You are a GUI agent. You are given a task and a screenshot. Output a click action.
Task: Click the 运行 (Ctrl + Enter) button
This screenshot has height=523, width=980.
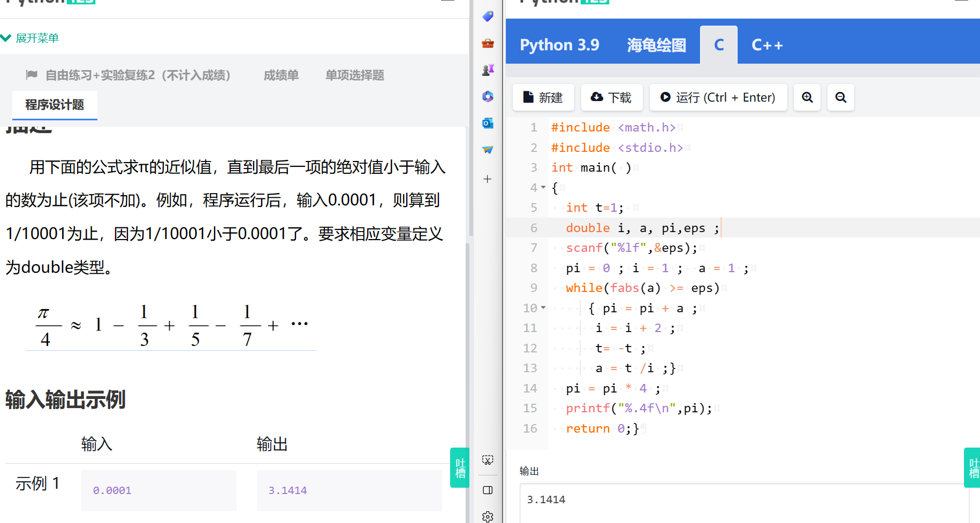click(x=718, y=97)
